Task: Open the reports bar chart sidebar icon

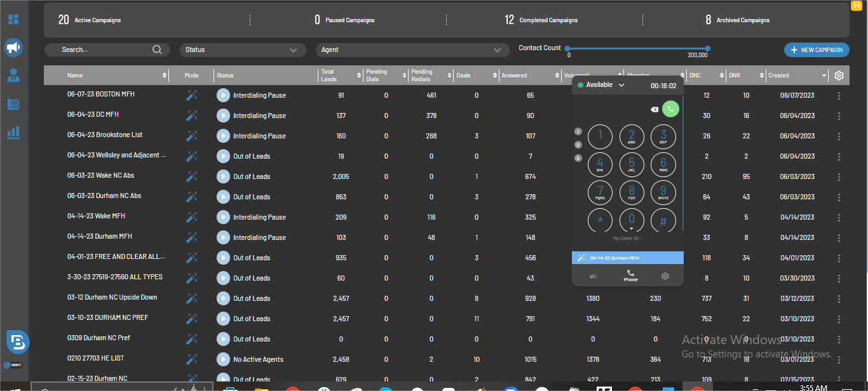Action: [13, 132]
